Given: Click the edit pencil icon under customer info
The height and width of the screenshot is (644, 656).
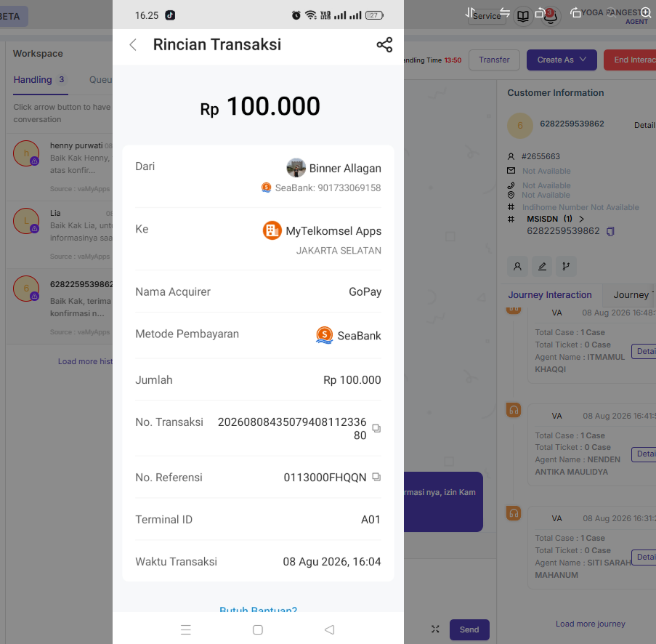Looking at the screenshot, I should point(542,266).
